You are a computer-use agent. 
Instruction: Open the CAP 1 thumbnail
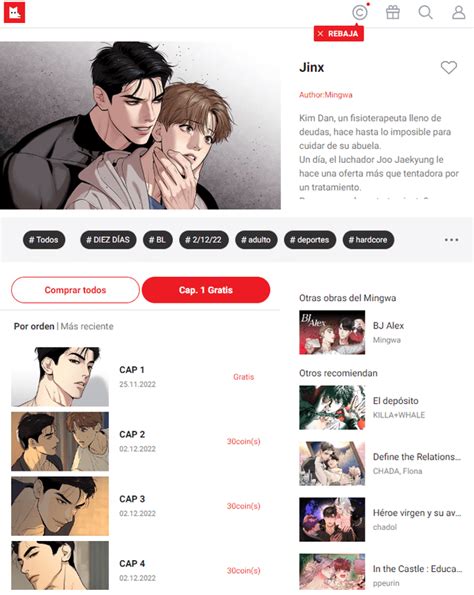(x=60, y=376)
